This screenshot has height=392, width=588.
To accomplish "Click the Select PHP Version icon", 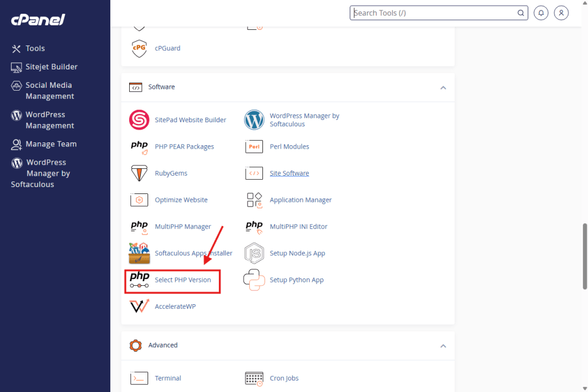I will 139,280.
